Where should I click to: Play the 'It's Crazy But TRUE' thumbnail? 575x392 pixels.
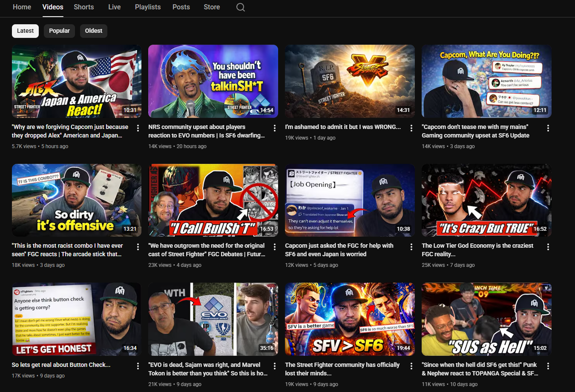(486, 200)
